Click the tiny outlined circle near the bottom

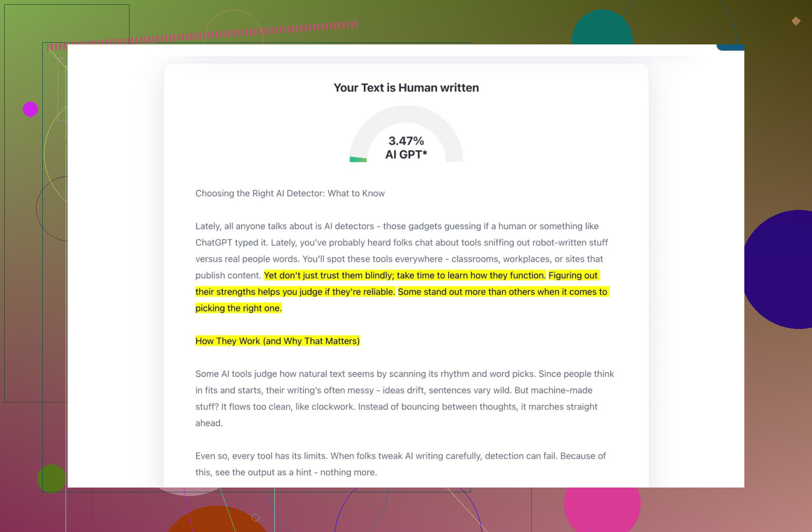tap(256, 517)
